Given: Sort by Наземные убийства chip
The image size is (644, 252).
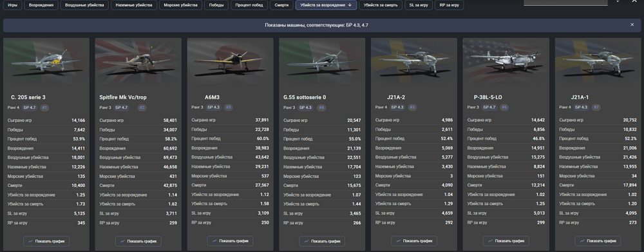Looking at the screenshot, I should (134, 5).
